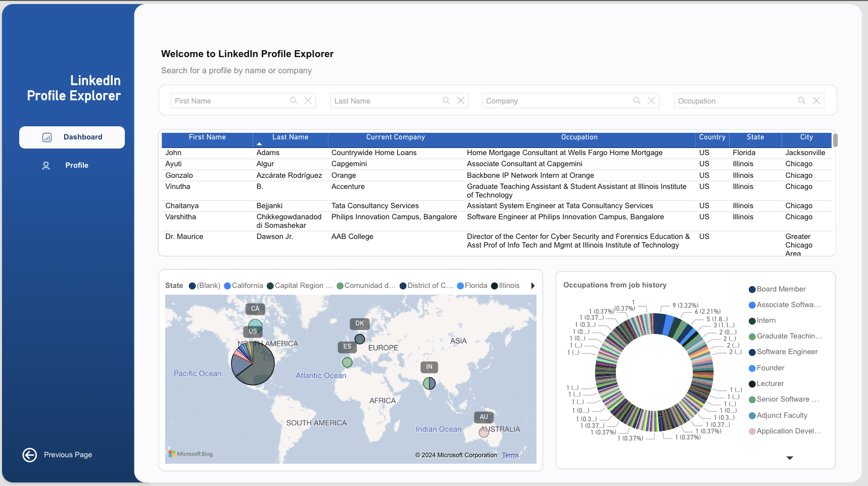Sort table by Country column
The height and width of the screenshot is (486, 868).
[712, 137]
